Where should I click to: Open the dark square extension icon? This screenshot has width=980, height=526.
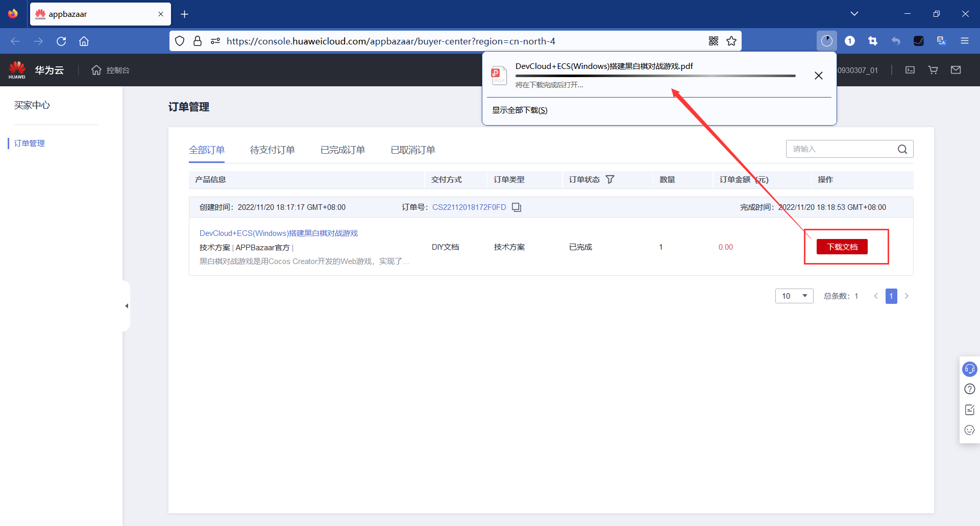(919, 41)
